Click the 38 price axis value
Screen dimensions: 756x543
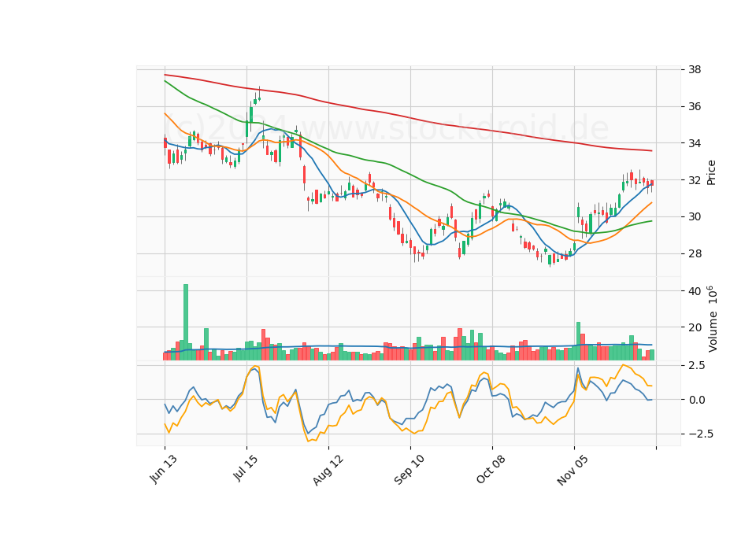tap(695, 69)
